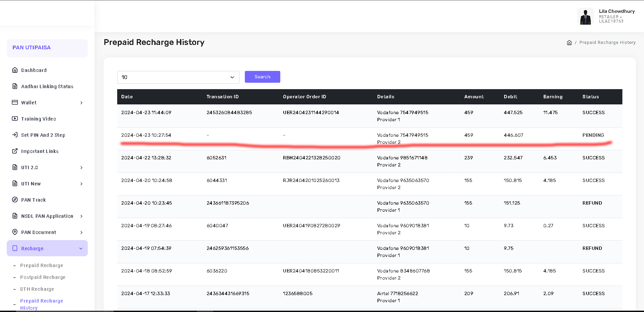644x312 pixels.
Task: Click the Training Video play icon
Action: coord(15,119)
